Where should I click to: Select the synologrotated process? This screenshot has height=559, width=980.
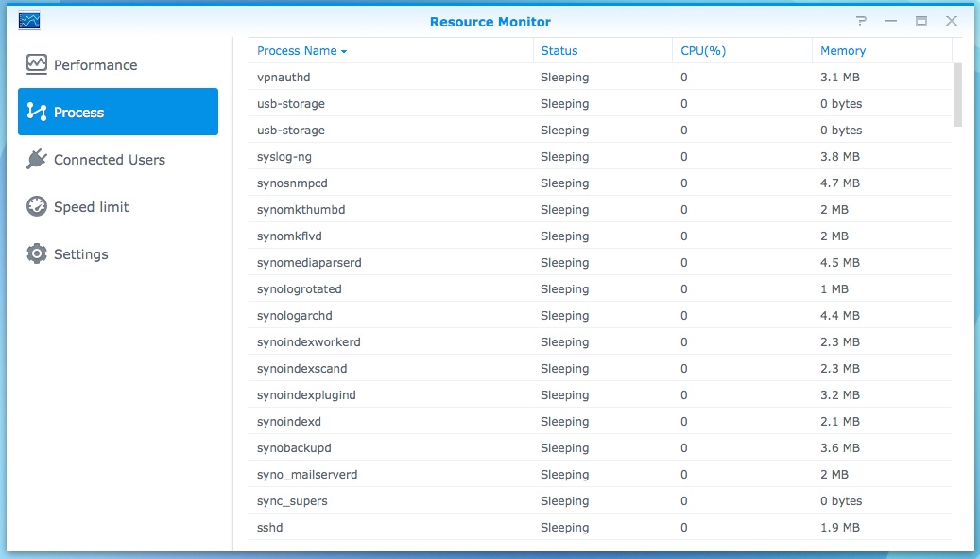coord(600,288)
